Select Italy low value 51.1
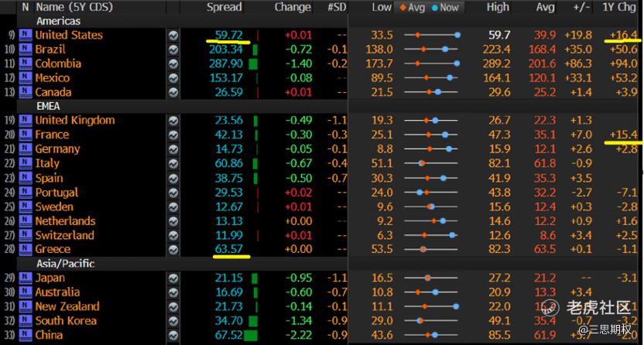Image resolution: width=644 pixels, height=345 pixels. click(x=382, y=164)
